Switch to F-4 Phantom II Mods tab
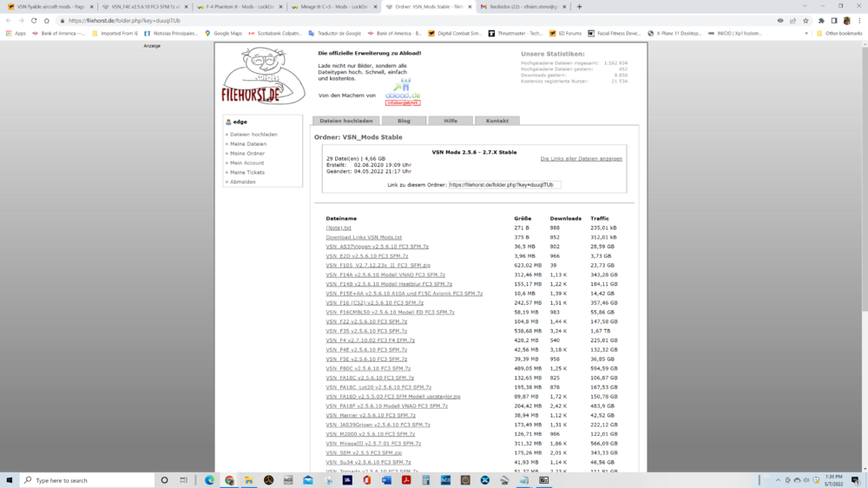The height and width of the screenshot is (488, 868). tap(240, 7)
